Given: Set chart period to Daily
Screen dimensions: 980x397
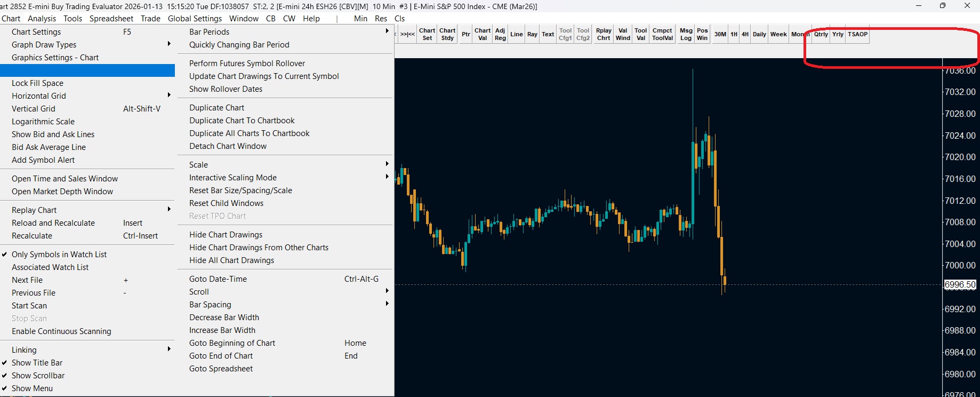Looking at the screenshot, I should (759, 34).
